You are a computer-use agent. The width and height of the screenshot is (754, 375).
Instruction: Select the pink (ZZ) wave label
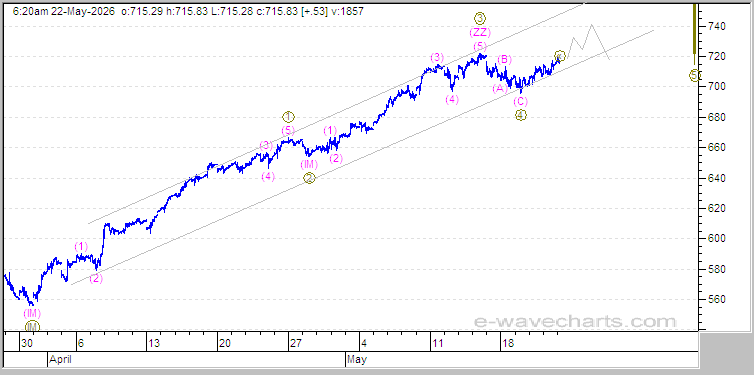coord(480,33)
